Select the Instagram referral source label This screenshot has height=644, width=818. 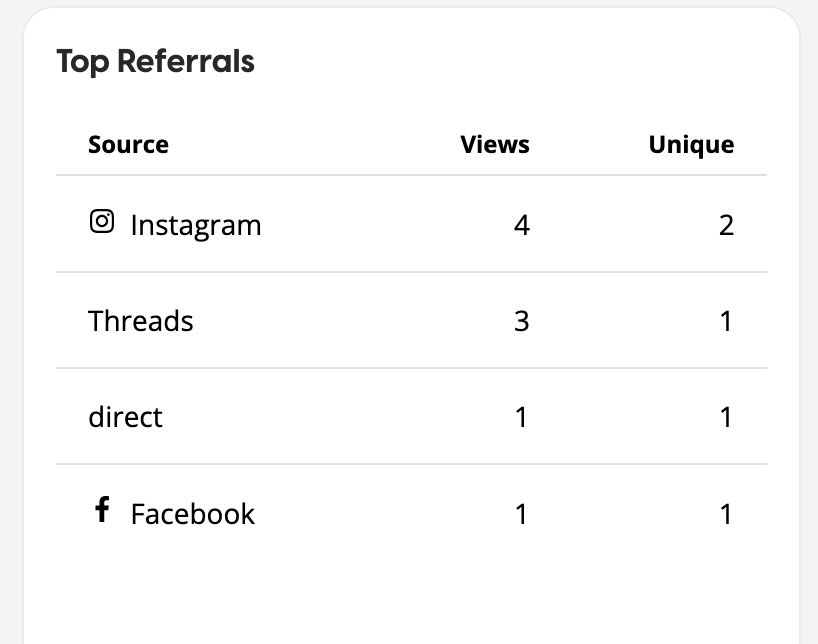(x=196, y=225)
